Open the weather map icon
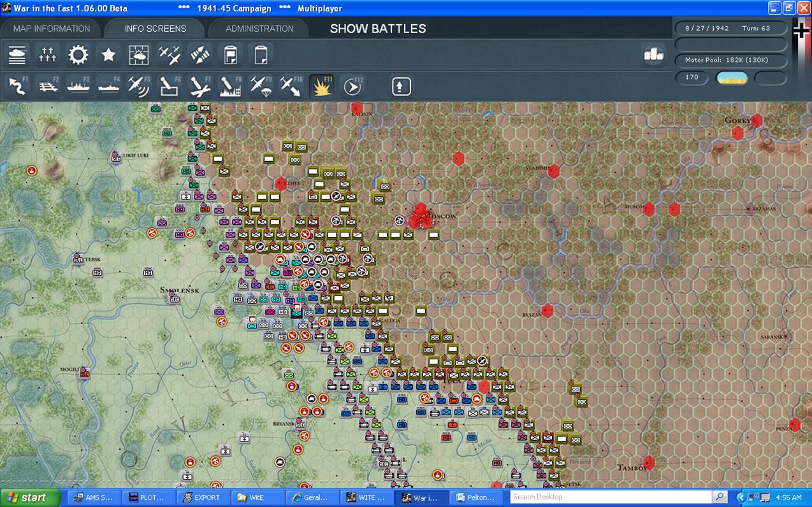The height and width of the screenshot is (507, 812). click(x=139, y=55)
